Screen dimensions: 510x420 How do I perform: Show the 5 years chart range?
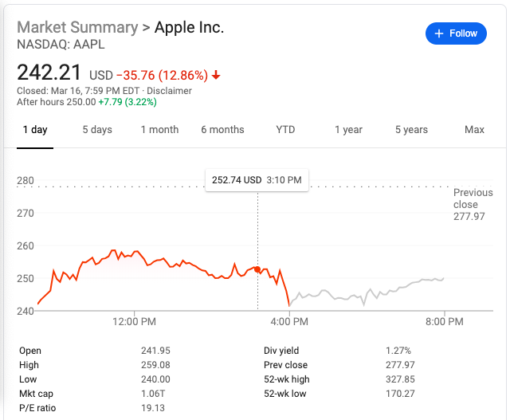[x=411, y=130]
